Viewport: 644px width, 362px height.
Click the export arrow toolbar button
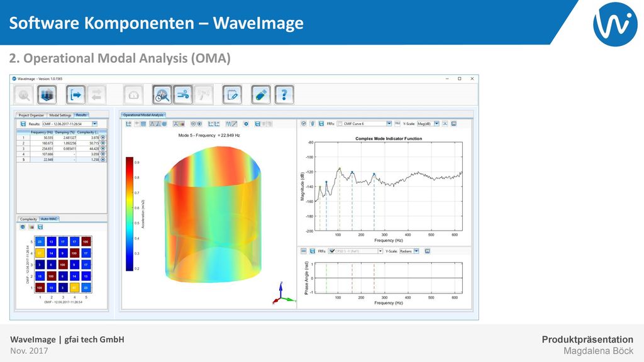[x=75, y=95]
